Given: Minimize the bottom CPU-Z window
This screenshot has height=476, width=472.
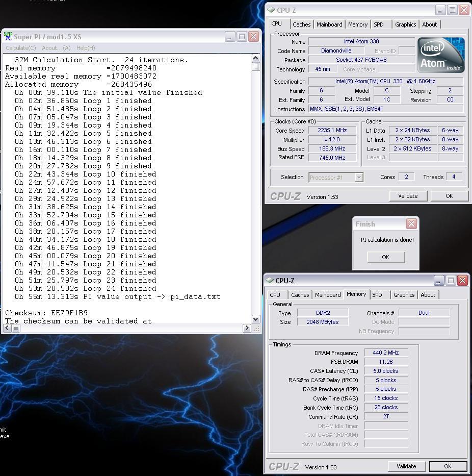Looking at the screenshot, I should [439, 281].
